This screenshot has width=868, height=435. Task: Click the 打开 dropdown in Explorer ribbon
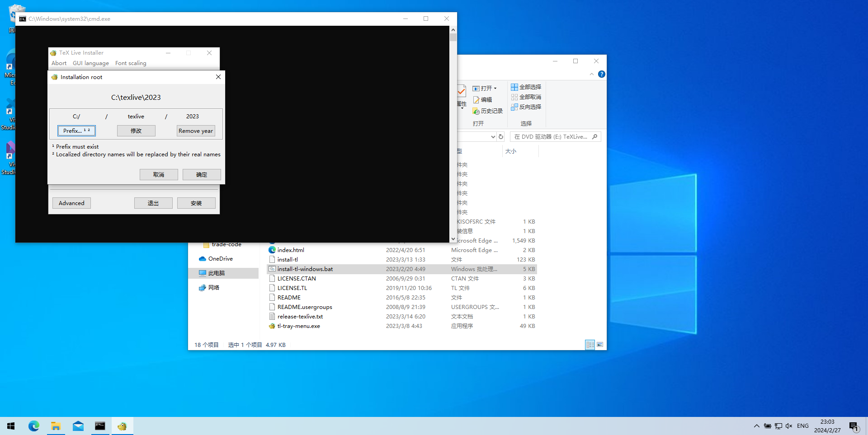(x=485, y=88)
